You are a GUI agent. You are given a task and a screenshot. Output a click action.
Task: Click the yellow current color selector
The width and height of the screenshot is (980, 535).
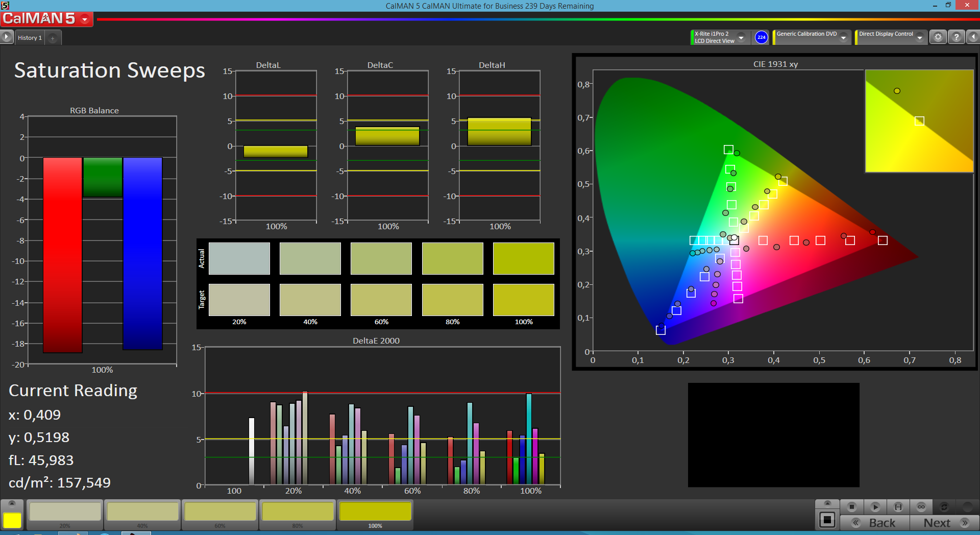(12, 520)
